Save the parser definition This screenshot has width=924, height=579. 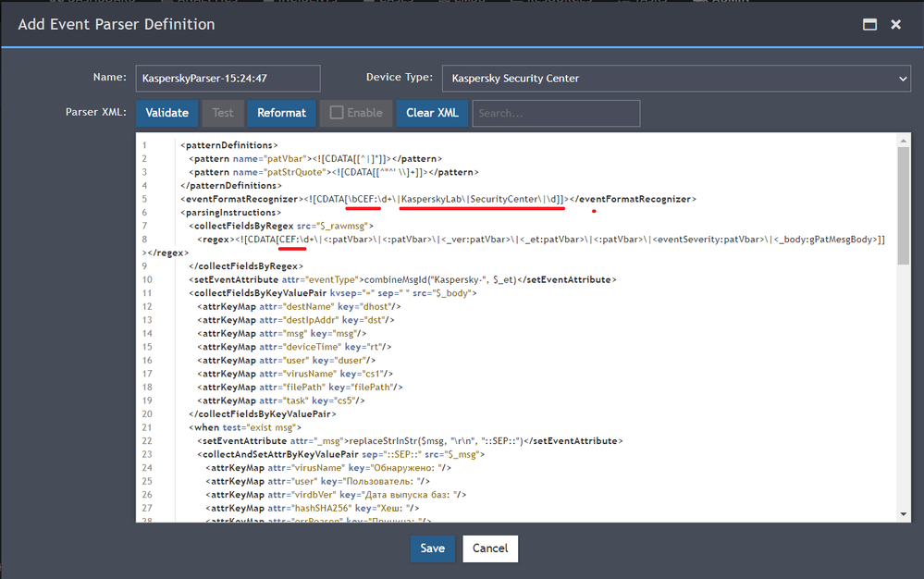(433, 548)
